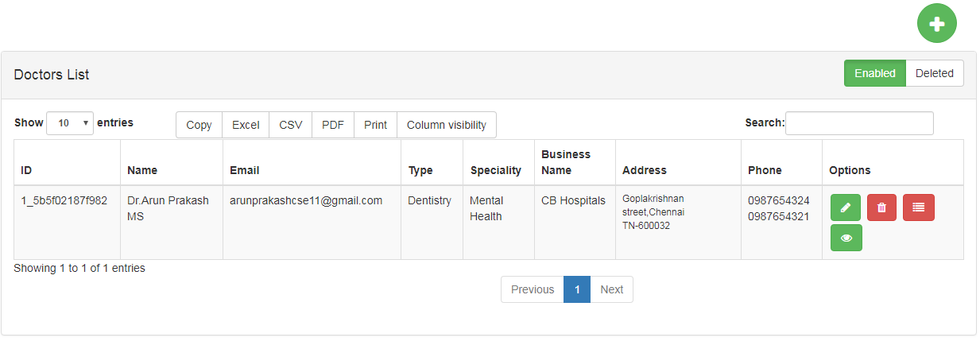The image size is (980, 349).
Task: Click the Next page button
Action: tap(611, 289)
